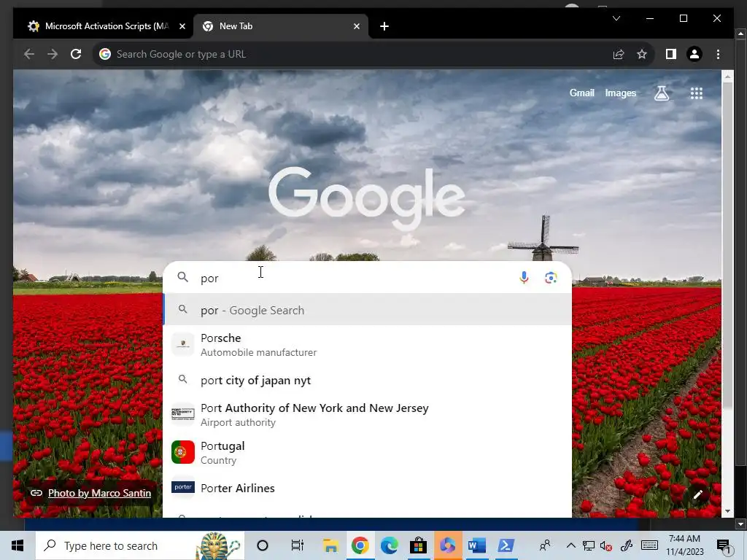Image resolution: width=747 pixels, height=560 pixels.
Task: Open the taskbar clock and date
Action: (x=684, y=545)
